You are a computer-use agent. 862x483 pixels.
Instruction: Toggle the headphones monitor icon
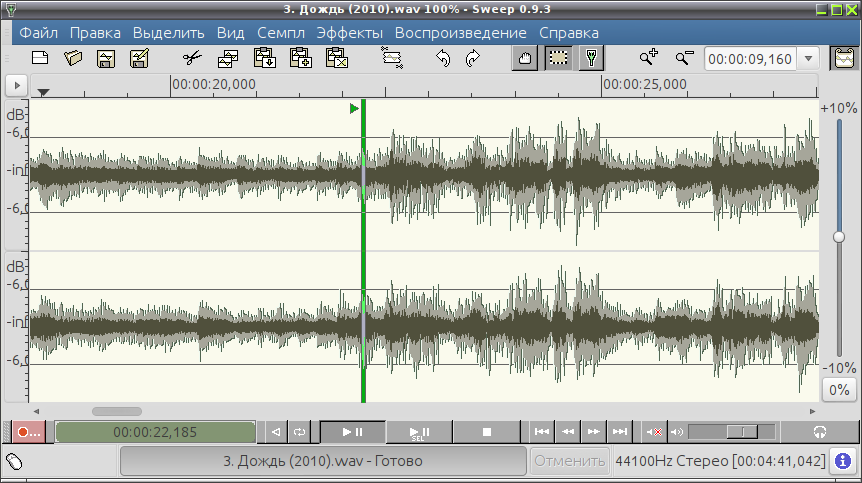(820, 432)
